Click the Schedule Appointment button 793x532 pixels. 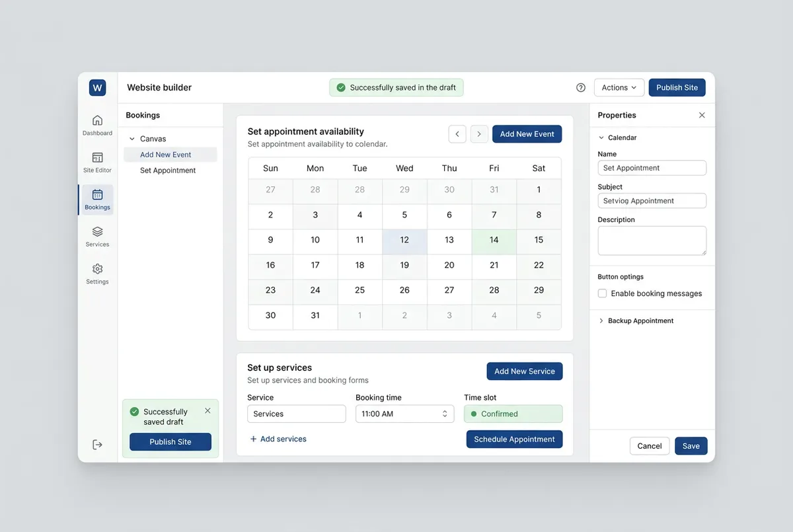click(514, 439)
